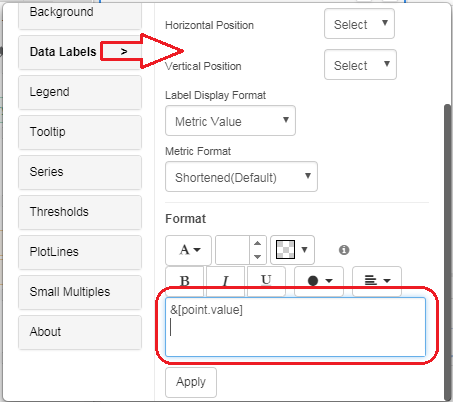
Task: Expand the Metric Value display format dropdown
Action: pyautogui.click(x=230, y=121)
